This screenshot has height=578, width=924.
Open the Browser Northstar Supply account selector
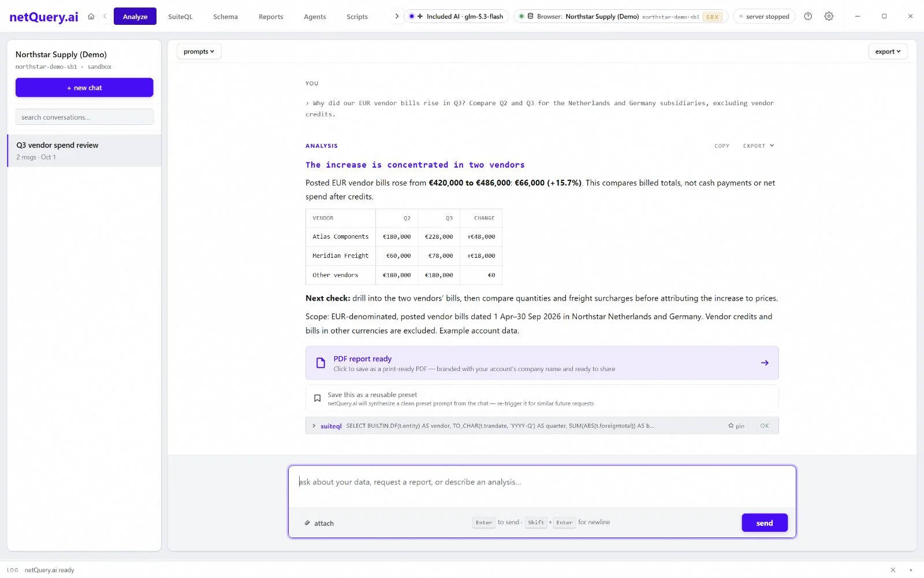point(621,16)
